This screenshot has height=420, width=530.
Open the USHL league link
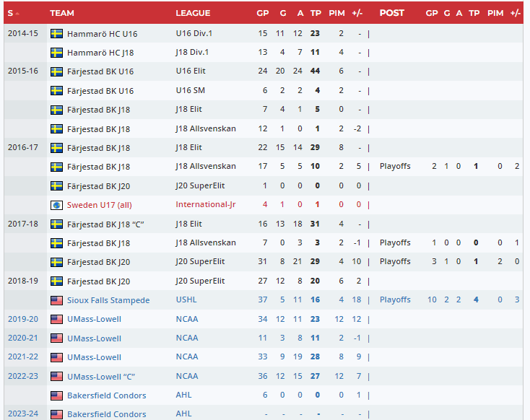185,300
